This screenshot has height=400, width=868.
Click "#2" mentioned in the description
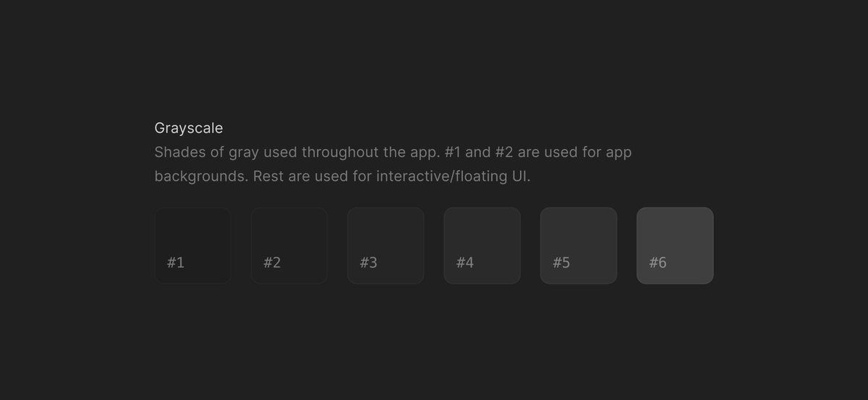click(x=505, y=153)
